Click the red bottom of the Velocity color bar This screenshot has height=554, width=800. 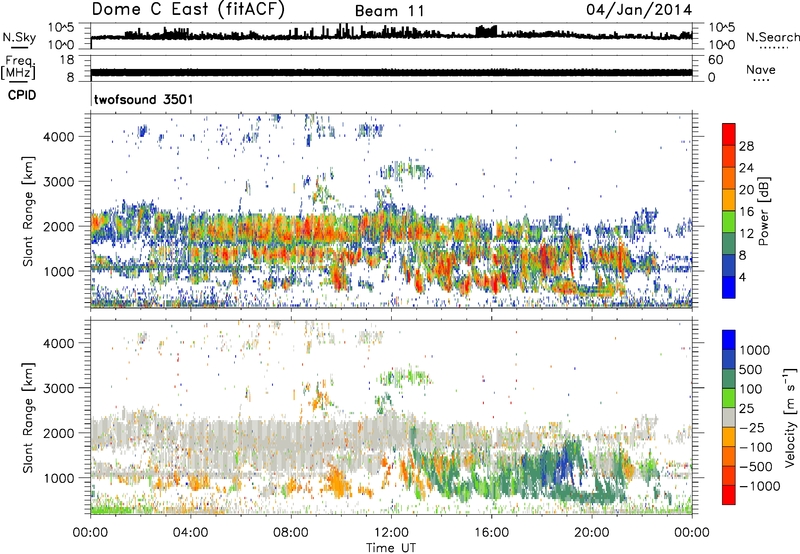click(729, 495)
